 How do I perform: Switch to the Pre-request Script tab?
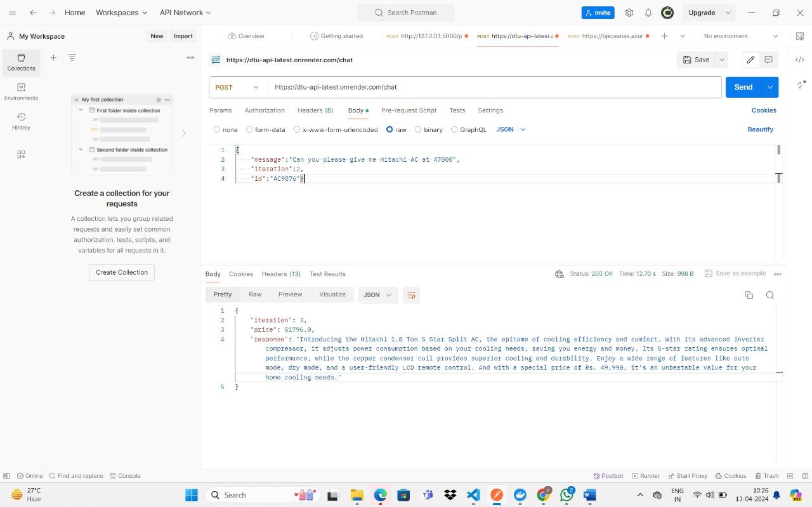click(409, 110)
